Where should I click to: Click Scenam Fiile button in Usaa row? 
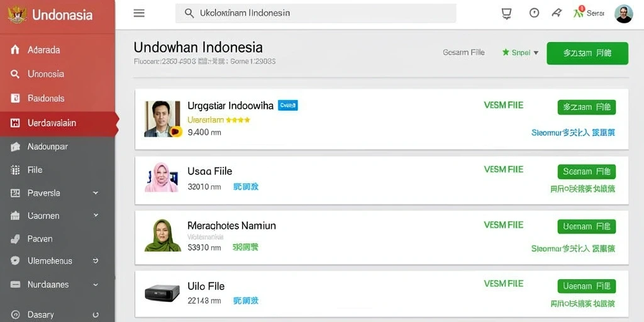click(587, 172)
